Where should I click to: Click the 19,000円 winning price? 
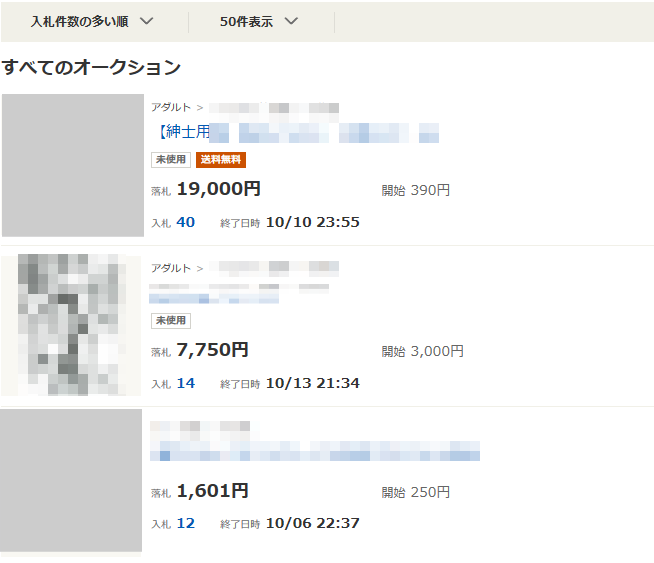click(x=219, y=189)
